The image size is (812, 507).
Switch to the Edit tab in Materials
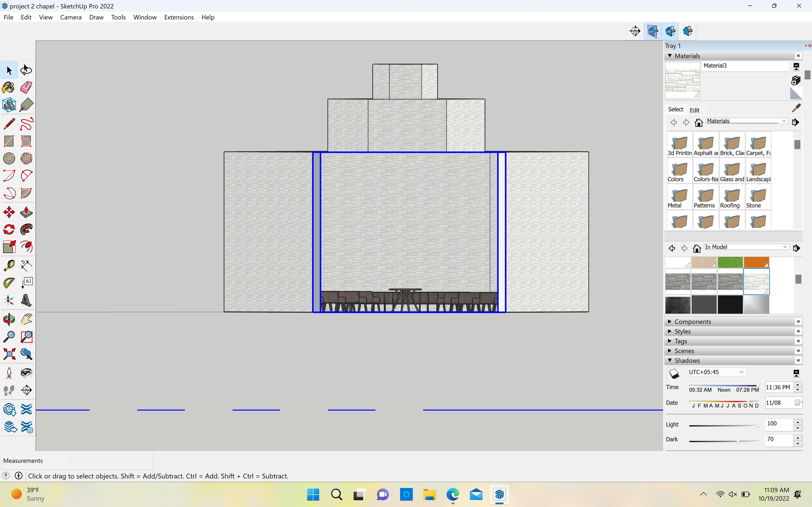pyautogui.click(x=695, y=110)
